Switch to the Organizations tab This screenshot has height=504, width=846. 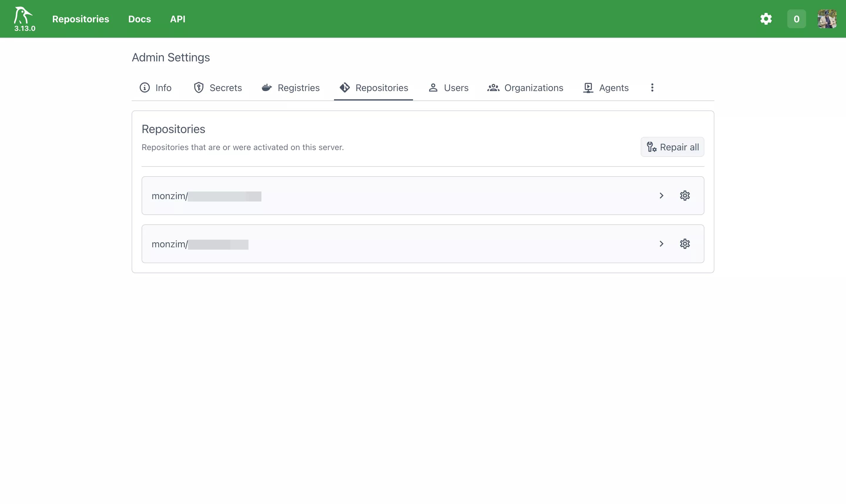[525, 88]
